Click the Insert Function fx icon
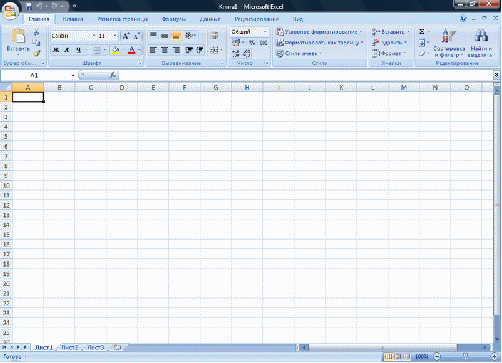 pos(113,75)
